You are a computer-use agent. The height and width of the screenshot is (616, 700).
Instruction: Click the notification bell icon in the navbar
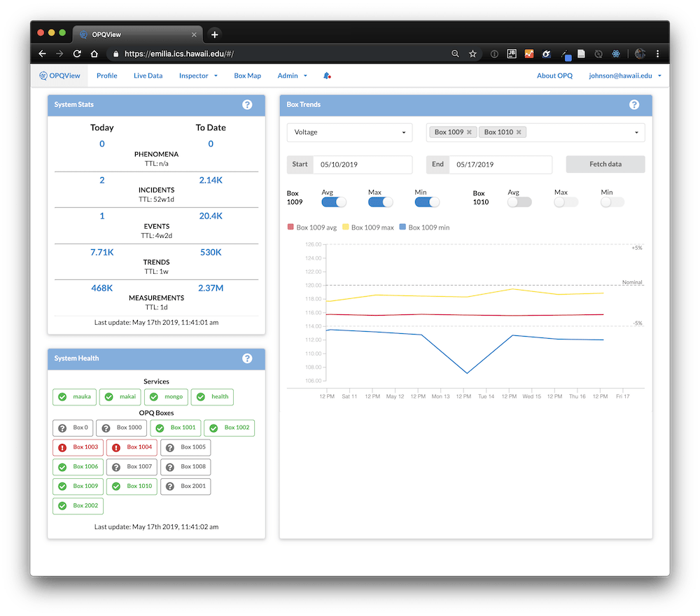coord(327,75)
